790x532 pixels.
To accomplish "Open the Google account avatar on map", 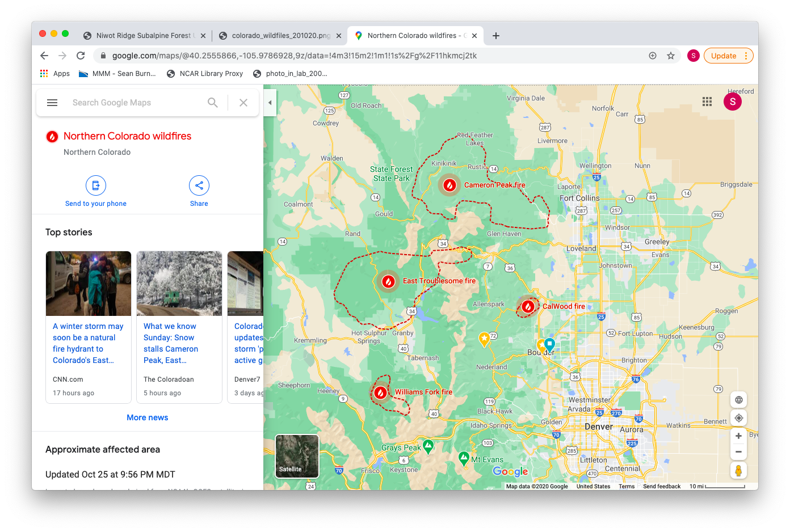I will tap(733, 102).
